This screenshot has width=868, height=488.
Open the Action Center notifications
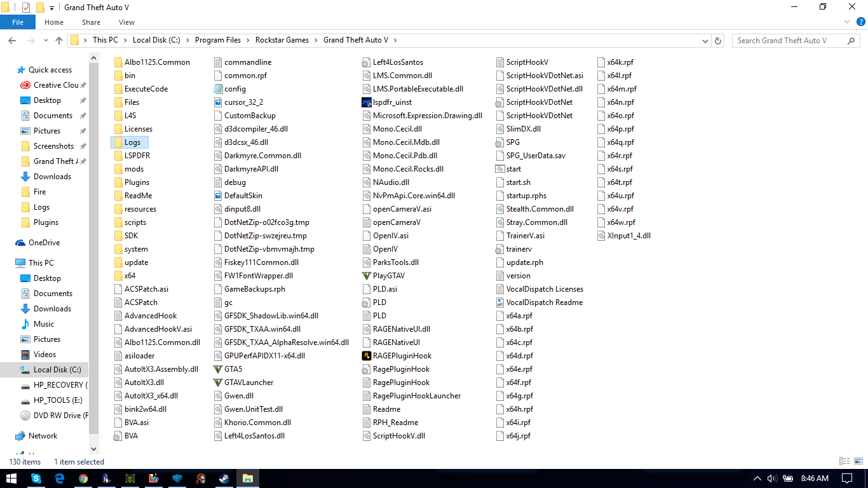pos(847,478)
